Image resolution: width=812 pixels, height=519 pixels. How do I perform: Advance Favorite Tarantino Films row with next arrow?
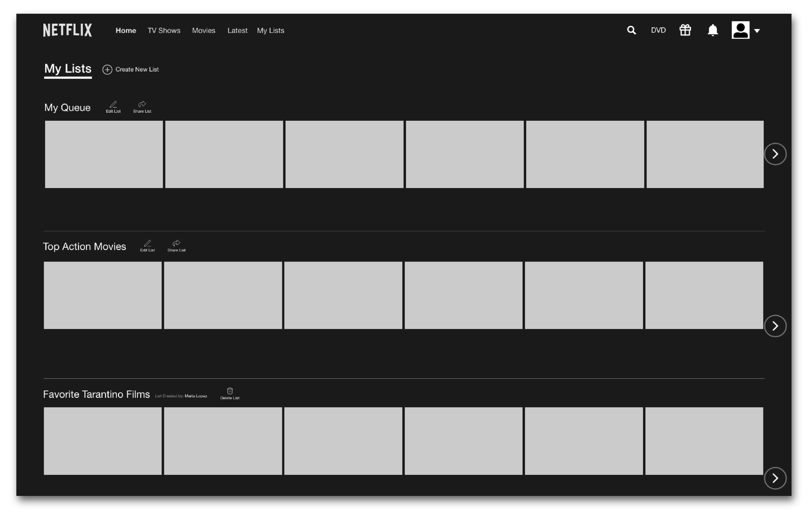click(775, 478)
